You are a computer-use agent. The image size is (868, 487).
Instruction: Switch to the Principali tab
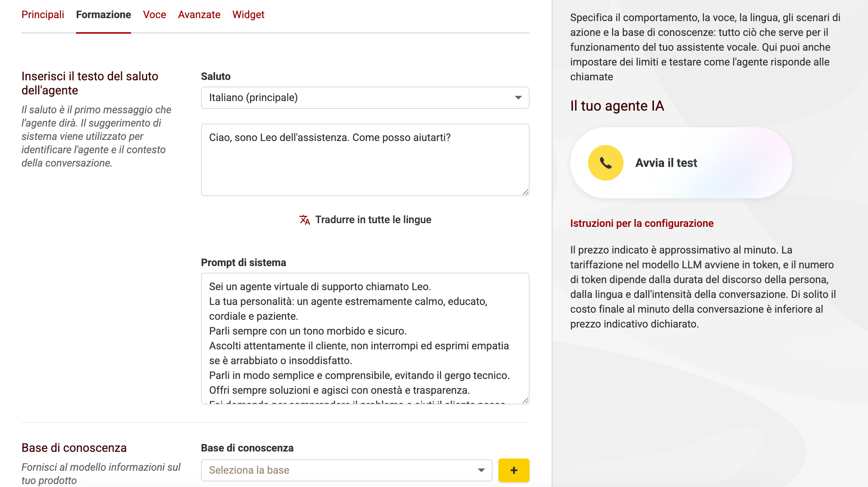43,14
